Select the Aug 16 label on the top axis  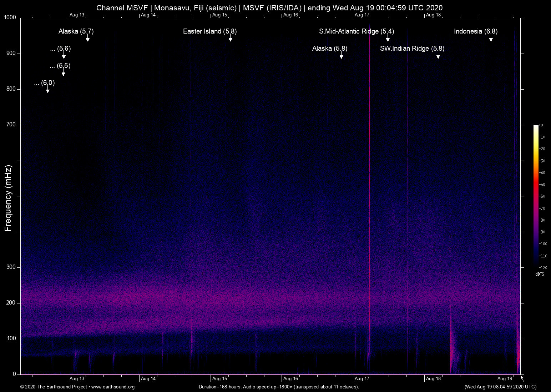coord(290,15)
